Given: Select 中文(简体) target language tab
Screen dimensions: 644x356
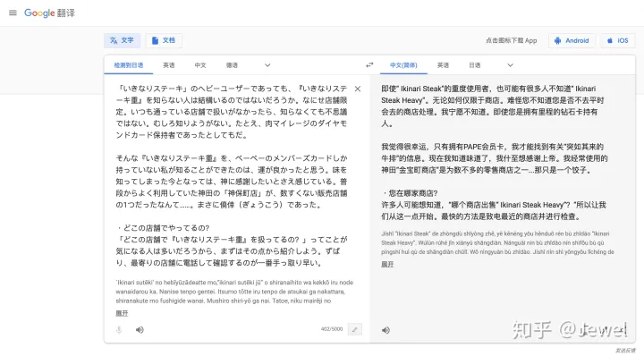Looking at the screenshot, I should pyautogui.click(x=403, y=65).
